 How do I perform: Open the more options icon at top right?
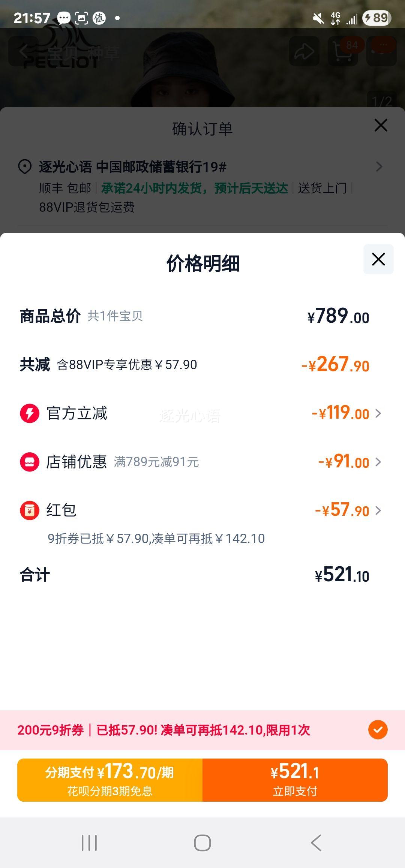(382, 51)
